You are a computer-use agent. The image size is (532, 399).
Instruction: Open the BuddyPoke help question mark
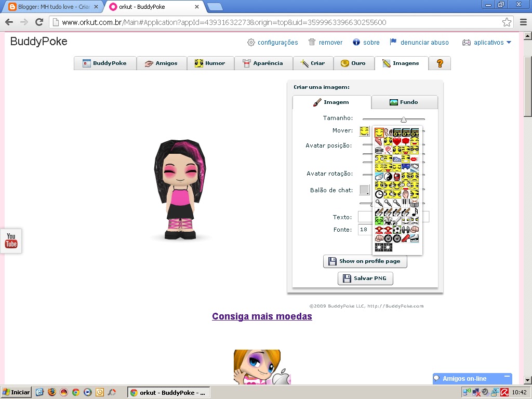[440, 63]
